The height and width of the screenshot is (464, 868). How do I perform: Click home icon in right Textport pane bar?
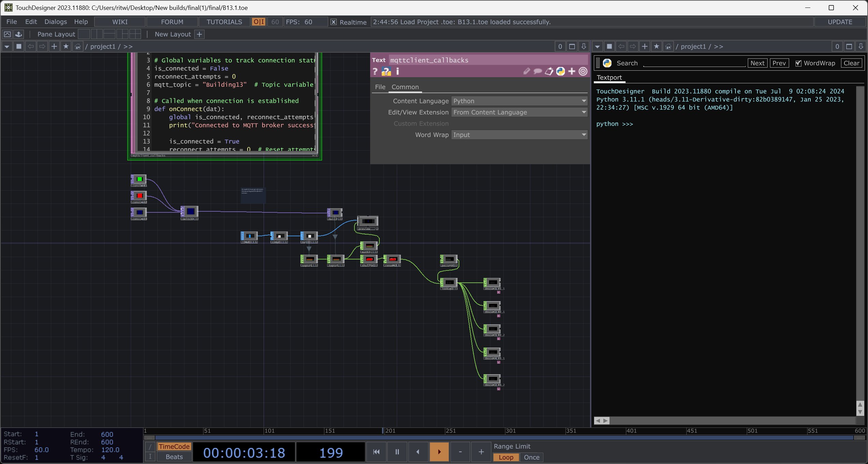pyautogui.click(x=668, y=46)
